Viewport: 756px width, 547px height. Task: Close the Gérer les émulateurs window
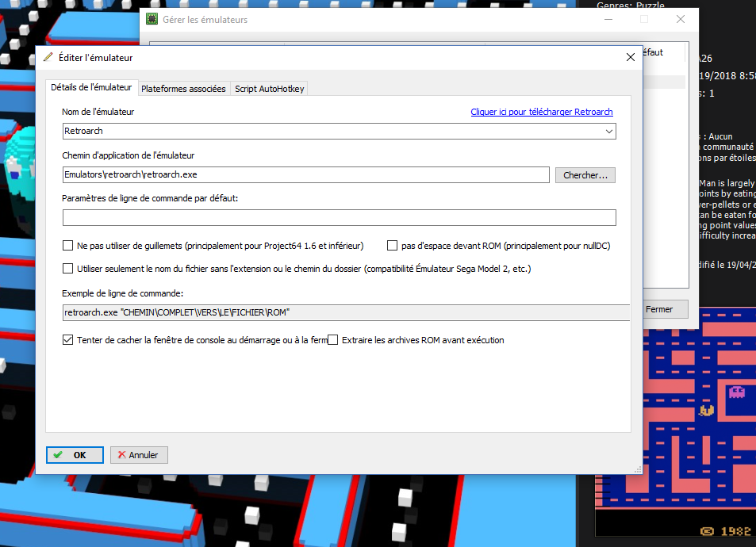click(x=681, y=19)
